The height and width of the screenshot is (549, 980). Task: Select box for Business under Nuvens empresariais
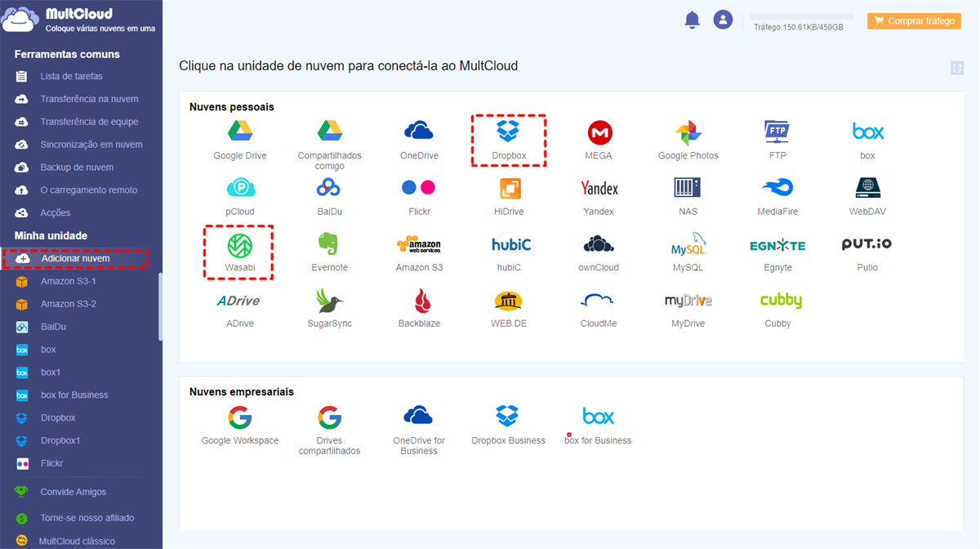(x=598, y=416)
